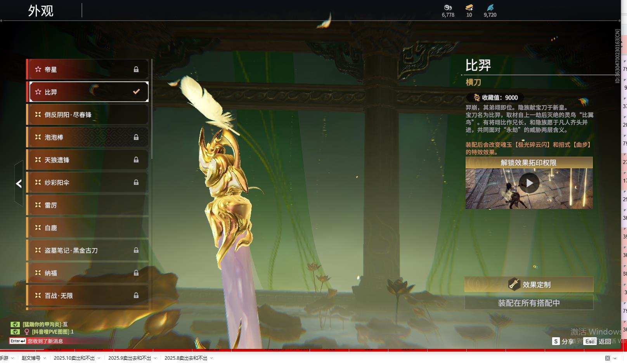The width and height of the screenshot is (627, 364).
Task: Click the 解锁效果拓印权限 banner
Action: (x=529, y=162)
